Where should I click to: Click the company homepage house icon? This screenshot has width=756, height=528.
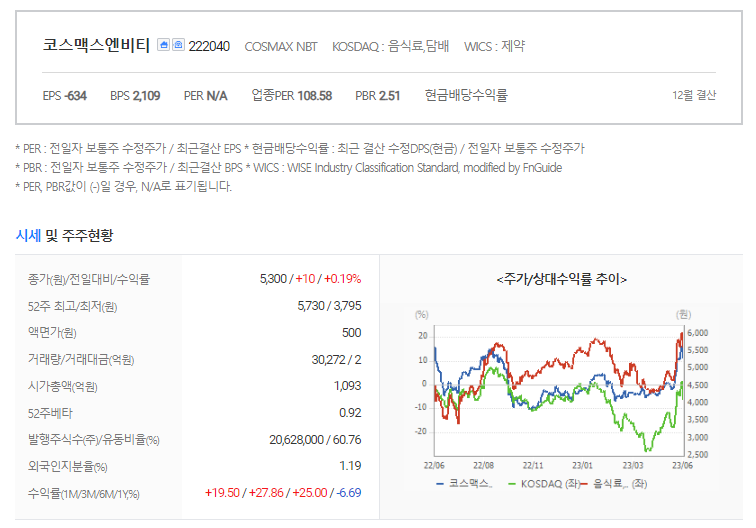click(163, 45)
